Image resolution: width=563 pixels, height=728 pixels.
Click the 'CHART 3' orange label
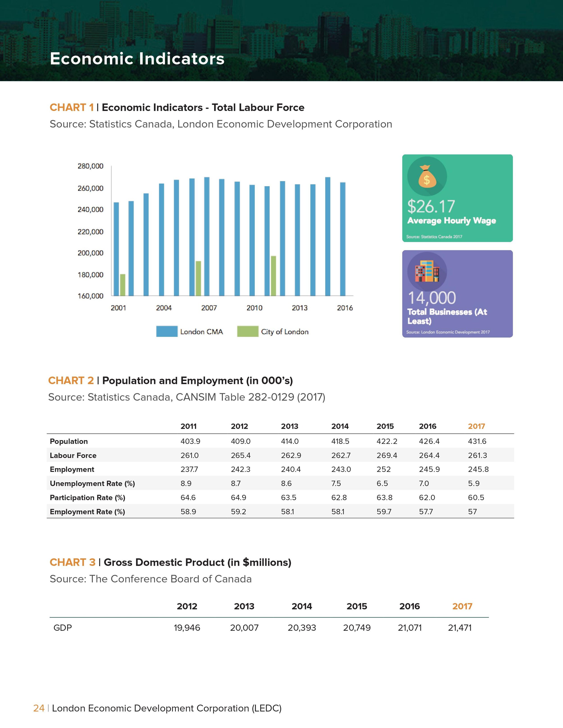pyautogui.click(x=72, y=562)
